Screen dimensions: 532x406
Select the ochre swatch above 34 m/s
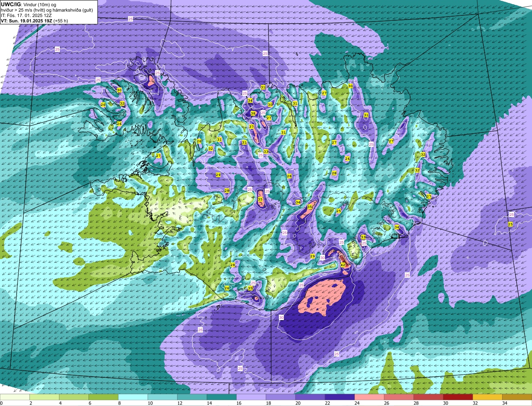(517, 397)
